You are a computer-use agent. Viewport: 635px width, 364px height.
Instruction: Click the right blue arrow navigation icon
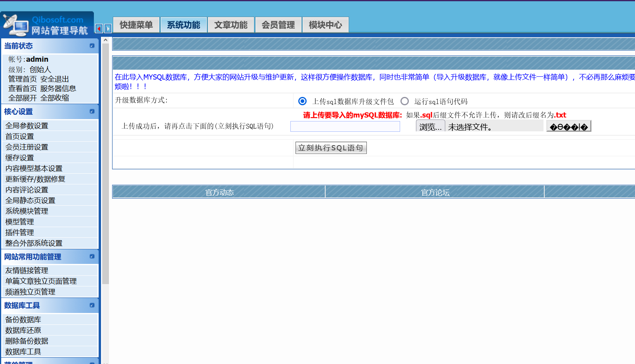tap(108, 28)
